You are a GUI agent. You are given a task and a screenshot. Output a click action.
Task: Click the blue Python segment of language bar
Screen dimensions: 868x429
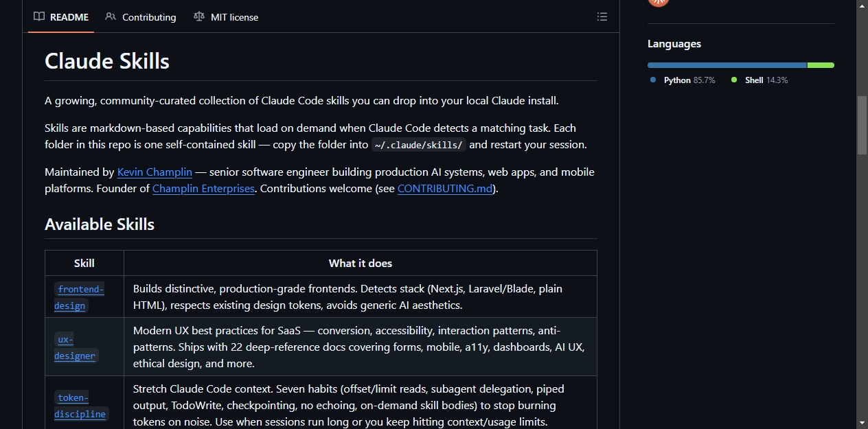pyautogui.click(x=727, y=65)
